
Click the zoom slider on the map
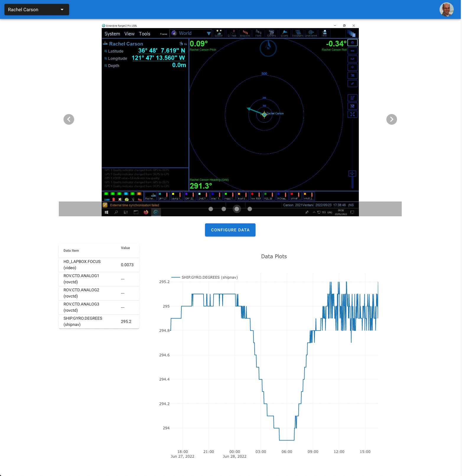pos(352,174)
